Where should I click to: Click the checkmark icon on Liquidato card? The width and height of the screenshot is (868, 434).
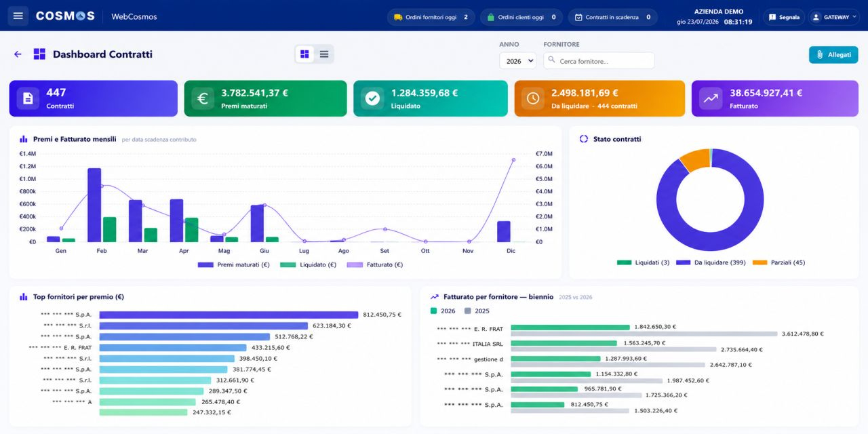372,98
